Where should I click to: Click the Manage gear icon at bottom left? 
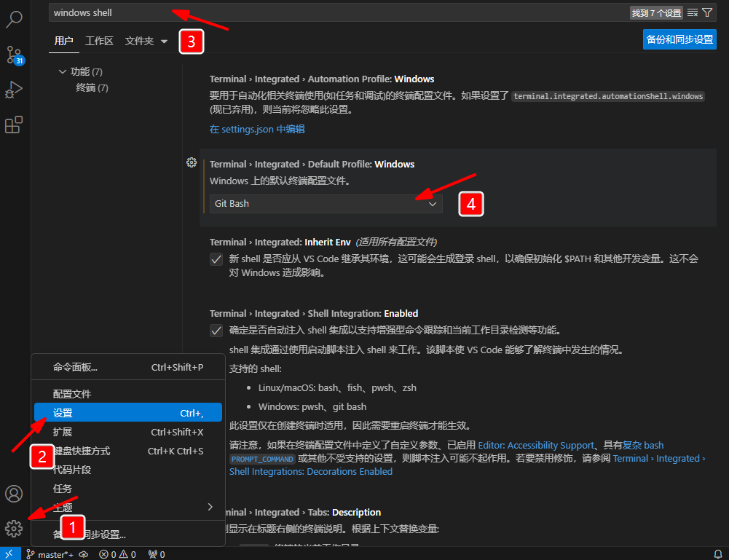pos(14,529)
